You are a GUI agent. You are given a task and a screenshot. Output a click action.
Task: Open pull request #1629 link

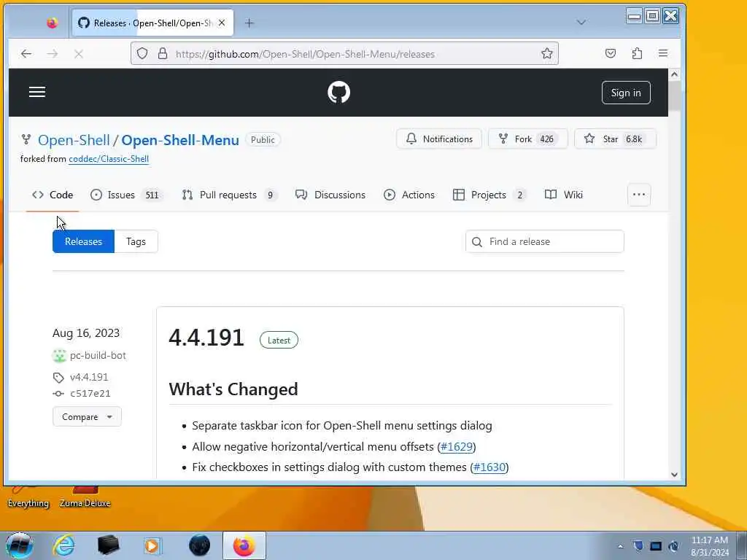(x=457, y=447)
